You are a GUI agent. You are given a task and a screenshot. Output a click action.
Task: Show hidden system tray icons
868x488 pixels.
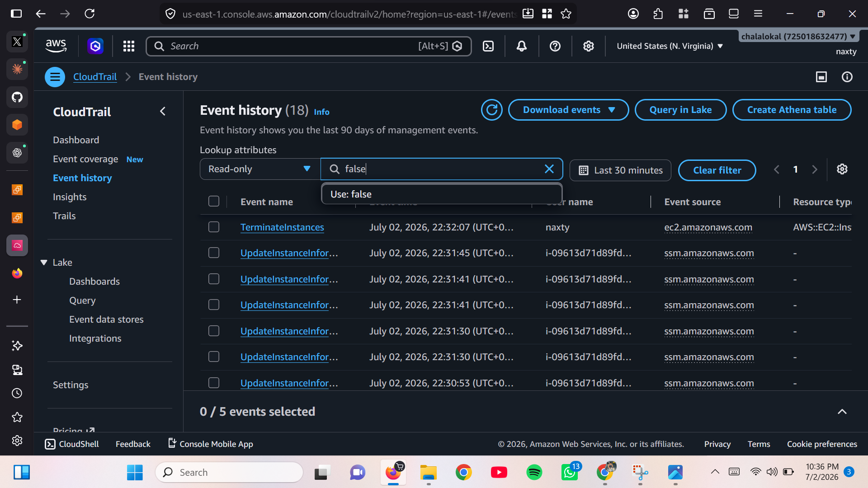[x=715, y=472]
